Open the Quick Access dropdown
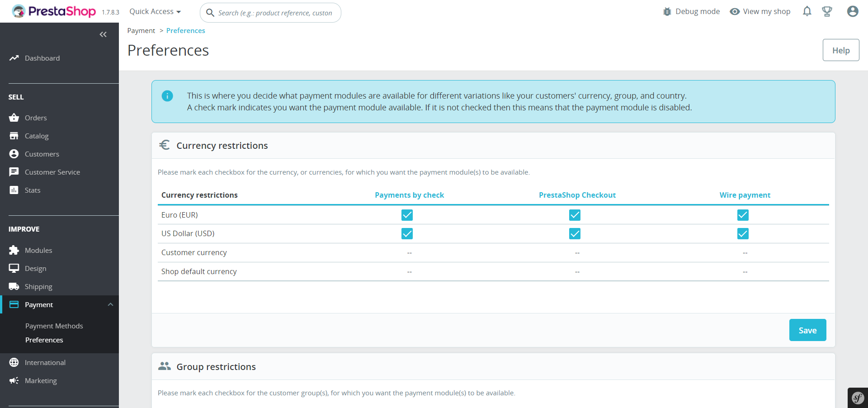Viewport: 868px width, 408px height. pyautogui.click(x=155, y=12)
